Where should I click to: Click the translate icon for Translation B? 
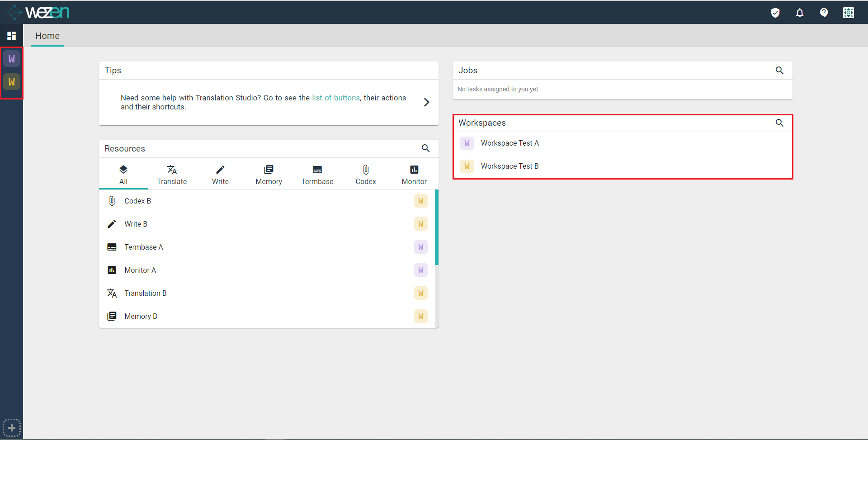(x=112, y=293)
